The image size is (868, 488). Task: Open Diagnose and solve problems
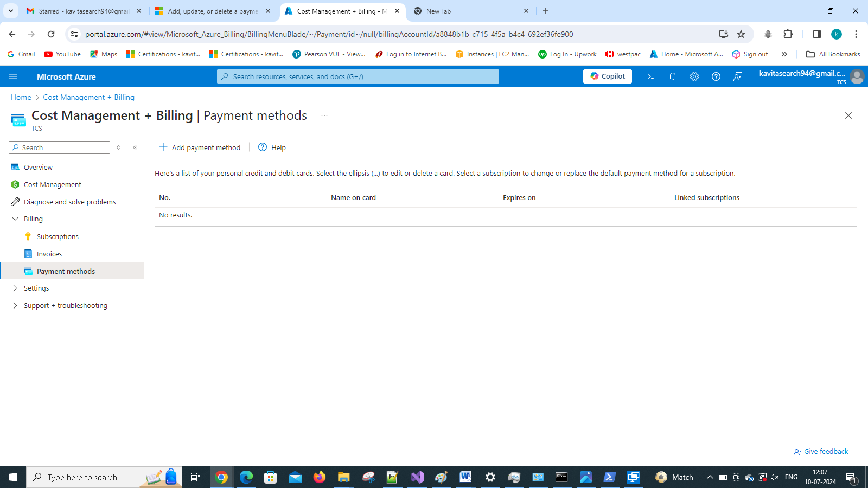click(x=69, y=202)
